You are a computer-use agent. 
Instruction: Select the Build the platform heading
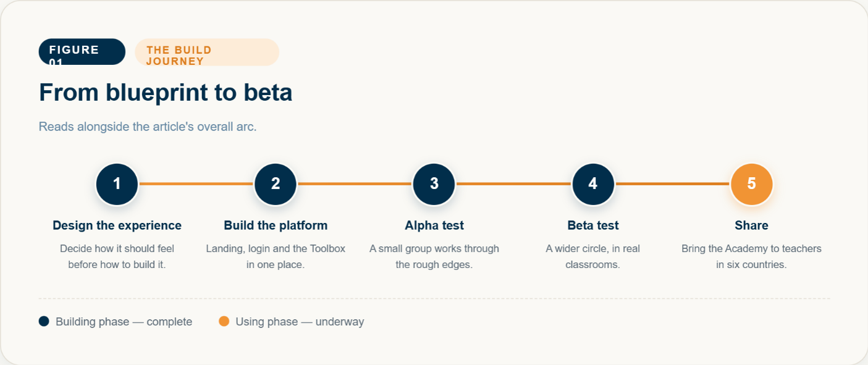(276, 225)
